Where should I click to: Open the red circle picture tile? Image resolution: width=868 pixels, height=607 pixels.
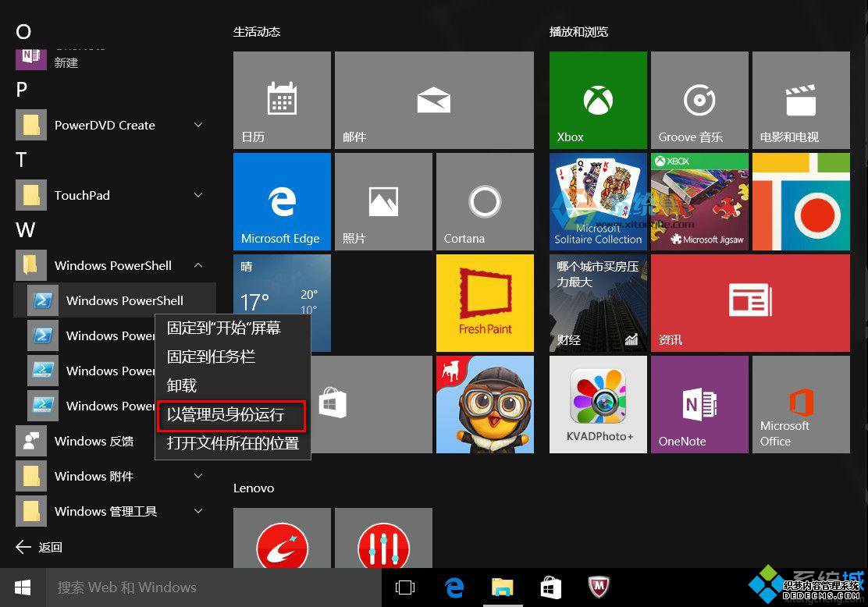801,201
